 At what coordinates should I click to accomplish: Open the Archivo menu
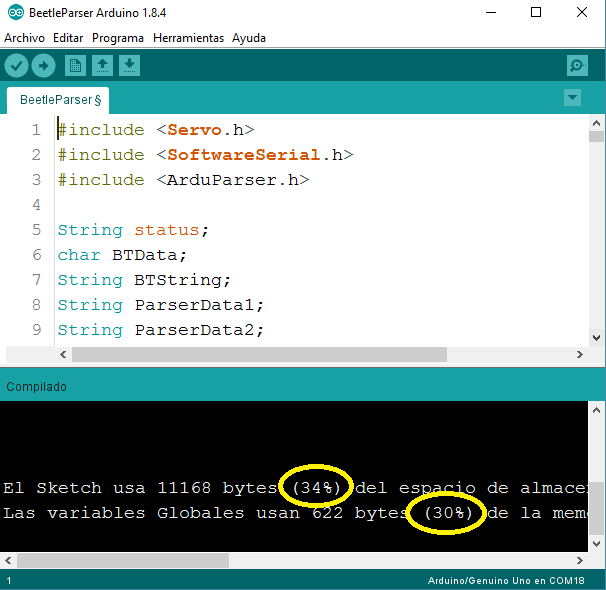click(24, 38)
